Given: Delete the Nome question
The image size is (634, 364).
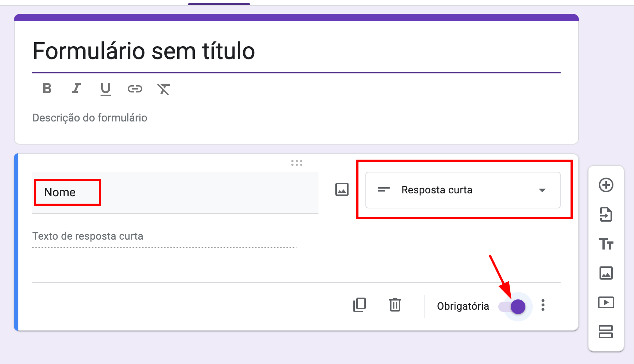Looking at the screenshot, I should [x=395, y=305].
